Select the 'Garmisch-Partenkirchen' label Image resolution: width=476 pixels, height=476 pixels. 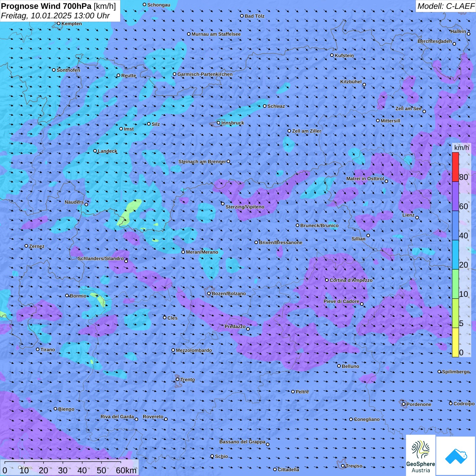point(205,74)
